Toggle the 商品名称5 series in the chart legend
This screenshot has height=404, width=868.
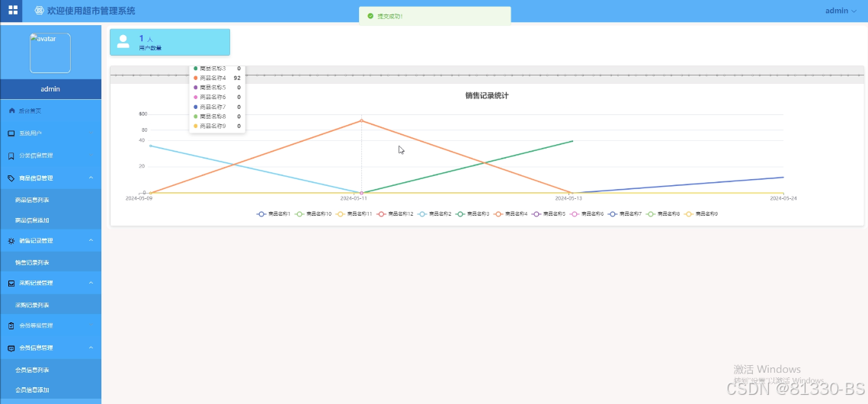(549, 213)
